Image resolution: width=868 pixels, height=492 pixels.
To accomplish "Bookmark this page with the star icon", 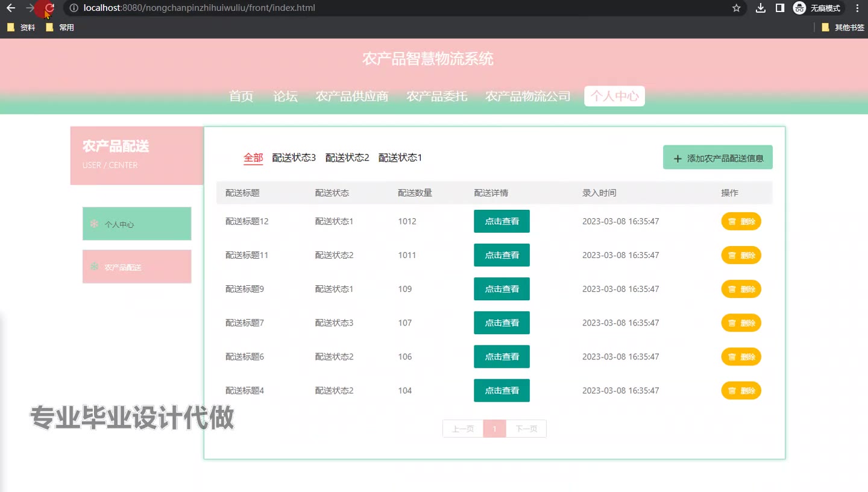I will (x=736, y=8).
